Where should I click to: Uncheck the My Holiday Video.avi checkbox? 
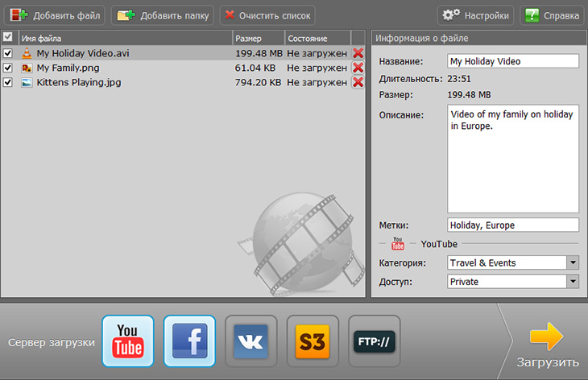[x=8, y=53]
